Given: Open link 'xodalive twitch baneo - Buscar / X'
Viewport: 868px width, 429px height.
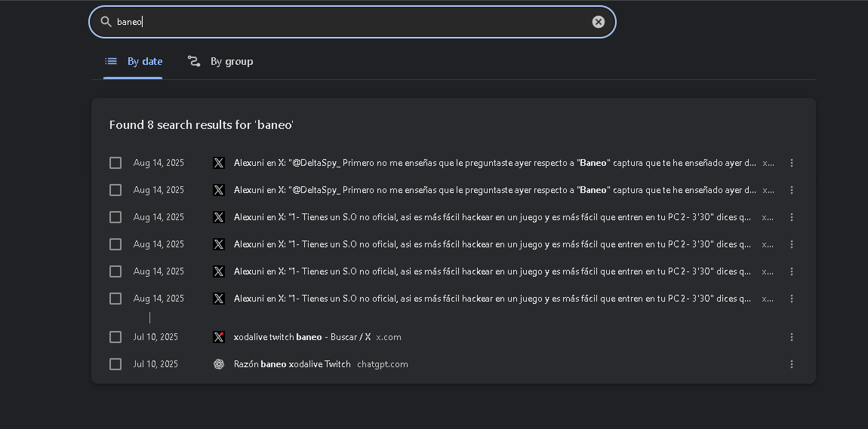Looking at the screenshot, I should pyautogui.click(x=302, y=337).
